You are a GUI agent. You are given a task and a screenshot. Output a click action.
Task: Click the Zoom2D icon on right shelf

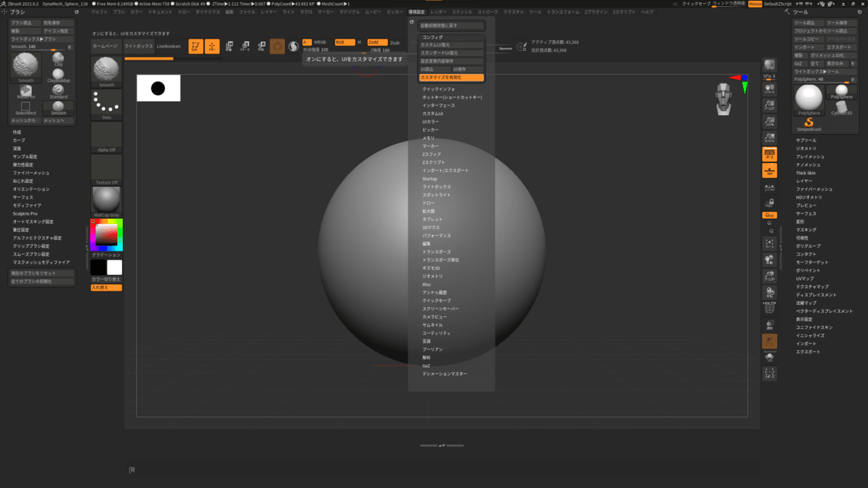click(x=770, y=106)
